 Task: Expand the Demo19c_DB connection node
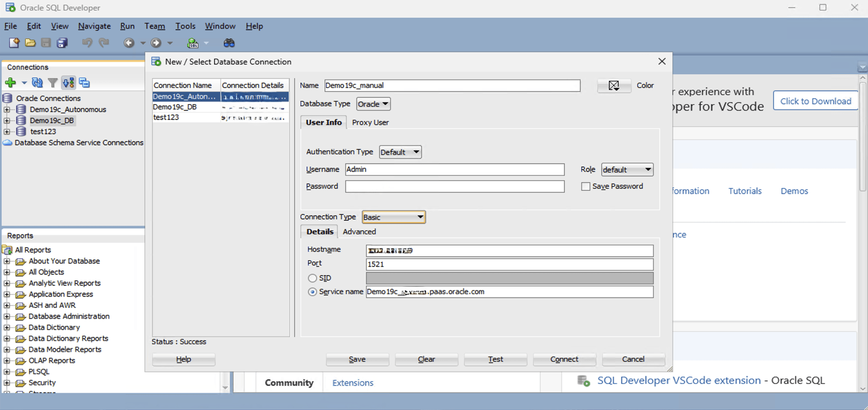pyautogui.click(x=7, y=120)
